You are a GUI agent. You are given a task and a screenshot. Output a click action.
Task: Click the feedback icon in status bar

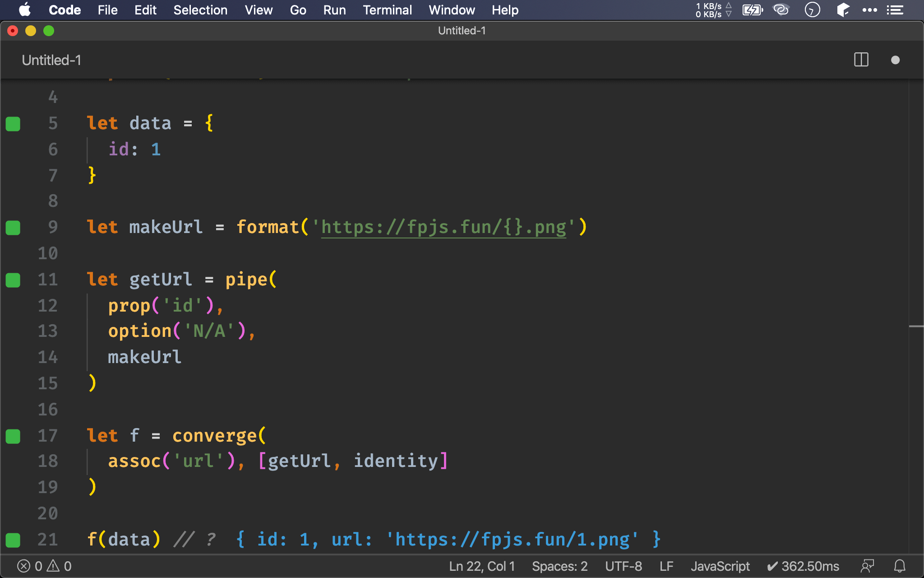[867, 566]
